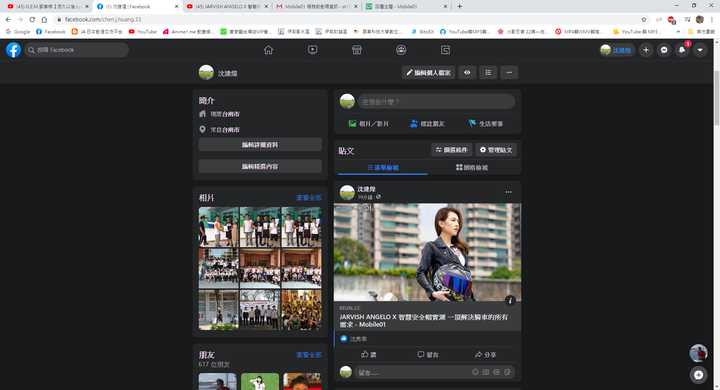This screenshot has height=390, width=720.
Task: Open the first photo thumbnail in Photos grid
Action: click(219, 227)
